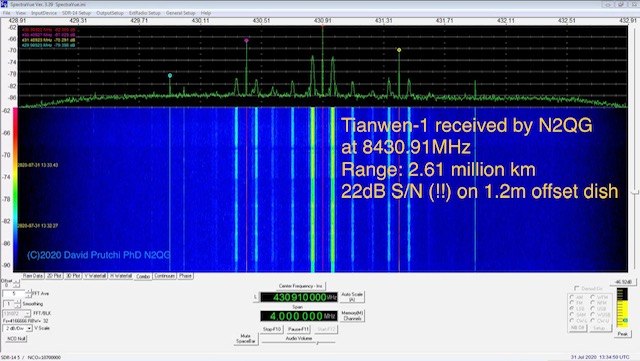Click the Start-F12 button

[x=326, y=329]
